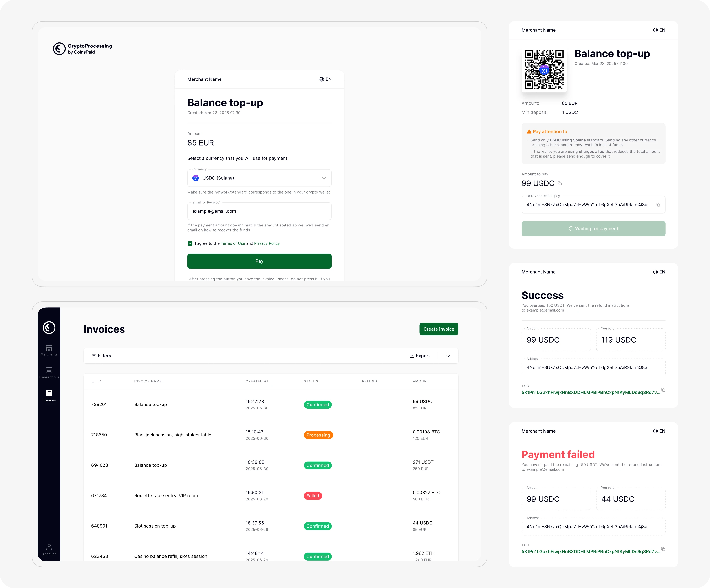Open the TXID link on Payment failed card
Viewport: 710px width, 588px height.
point(591,551)
